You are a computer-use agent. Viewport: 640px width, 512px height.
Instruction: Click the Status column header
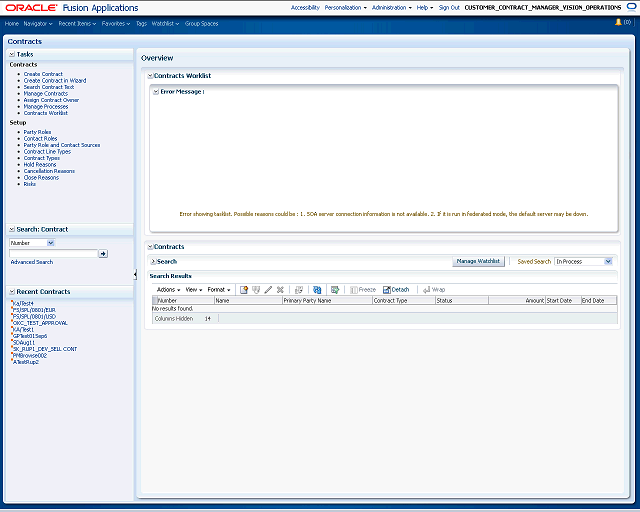(x=462, y=301)
